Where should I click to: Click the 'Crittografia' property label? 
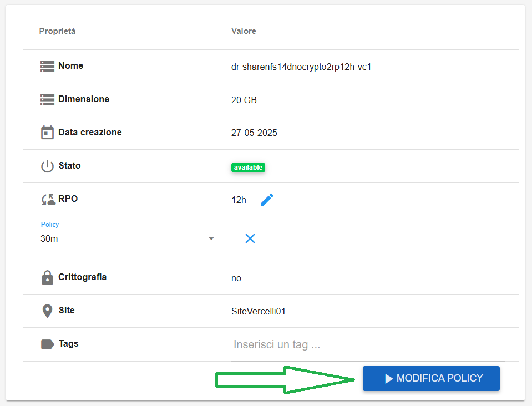point(83,277)
